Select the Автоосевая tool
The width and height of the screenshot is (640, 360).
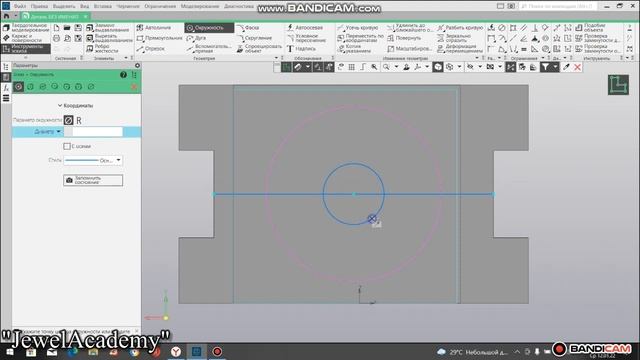(x=305, y=28)
